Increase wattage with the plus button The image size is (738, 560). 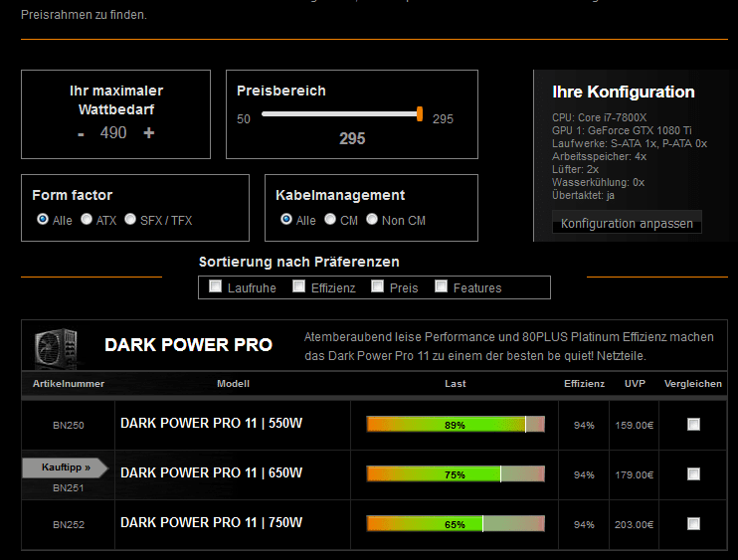coord(149,133)
